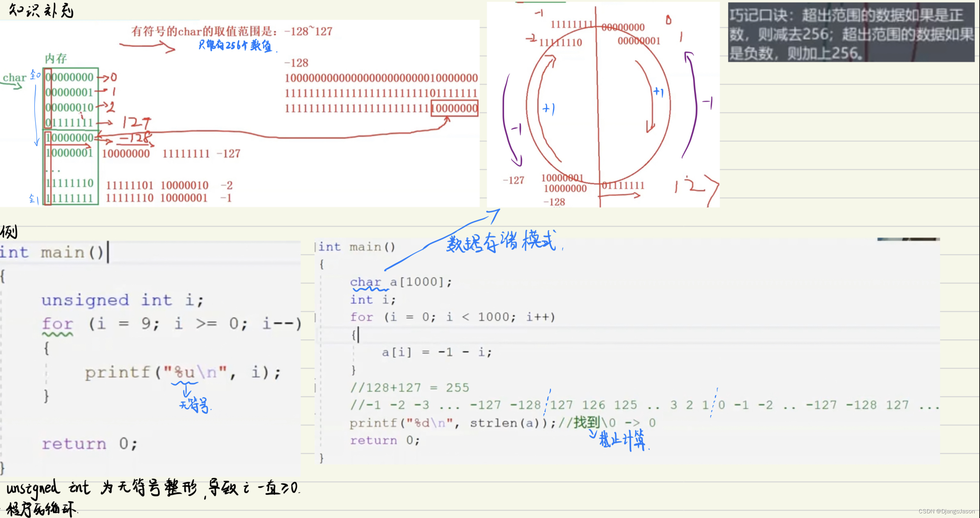Click the code line "char a[1000];"
Viewport: 980px width, 518px height.
401,282
